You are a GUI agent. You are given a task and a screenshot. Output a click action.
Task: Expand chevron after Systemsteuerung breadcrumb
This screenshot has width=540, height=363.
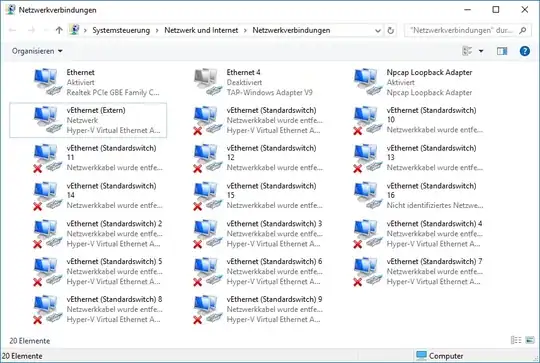point(157,31)
